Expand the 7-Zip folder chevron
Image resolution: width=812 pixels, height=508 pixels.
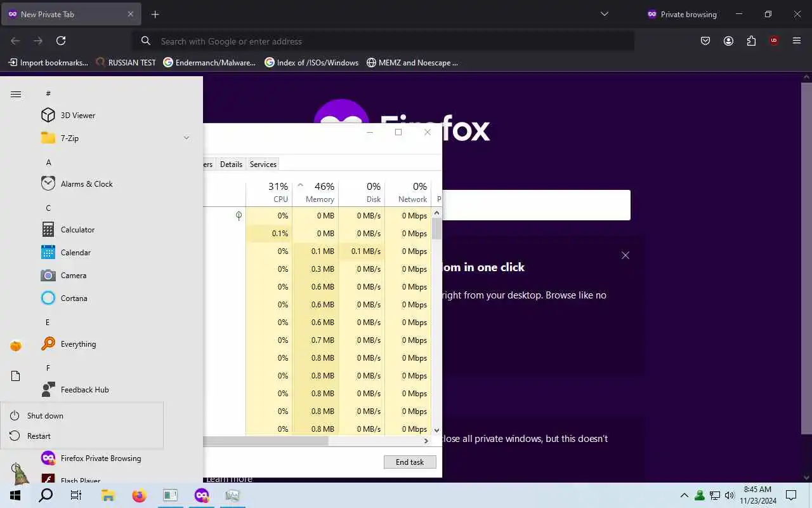pos(187,138)
